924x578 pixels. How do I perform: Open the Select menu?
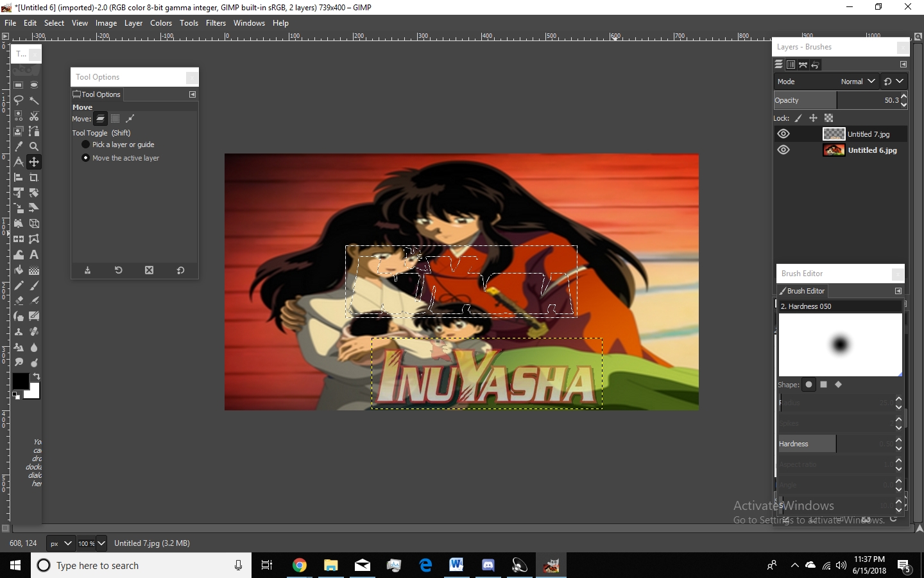(54, 22)
